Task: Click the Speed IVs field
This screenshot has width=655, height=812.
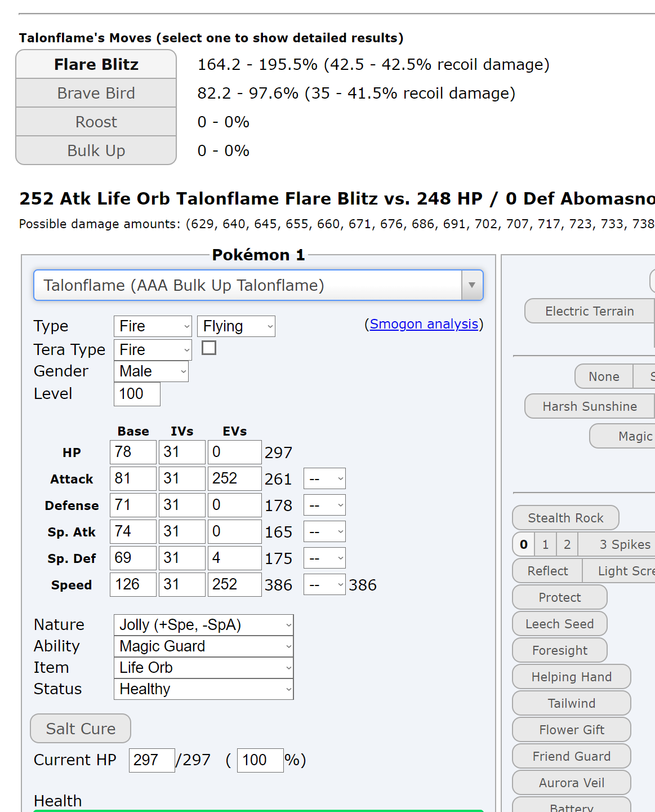Action: point(182,584)
